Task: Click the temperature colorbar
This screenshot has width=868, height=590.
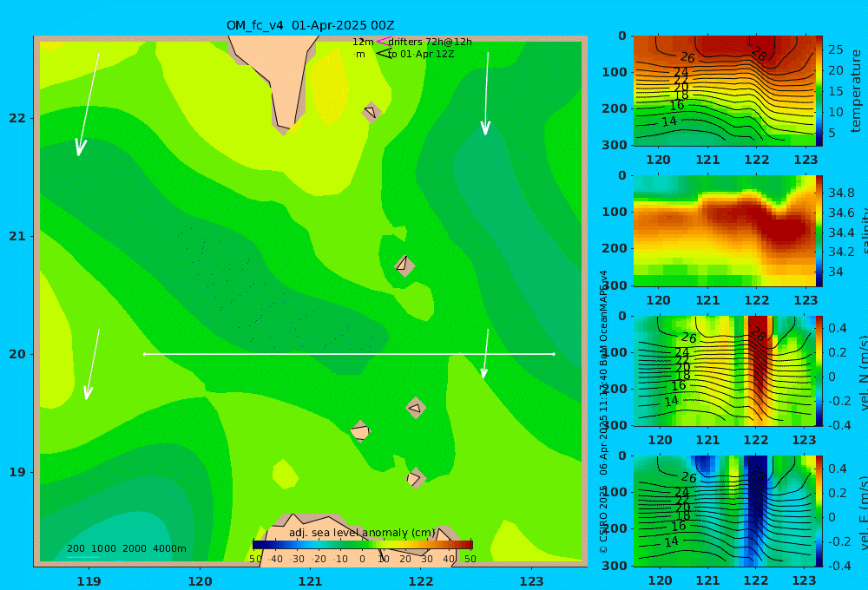Action: click(x=819, y=91)
